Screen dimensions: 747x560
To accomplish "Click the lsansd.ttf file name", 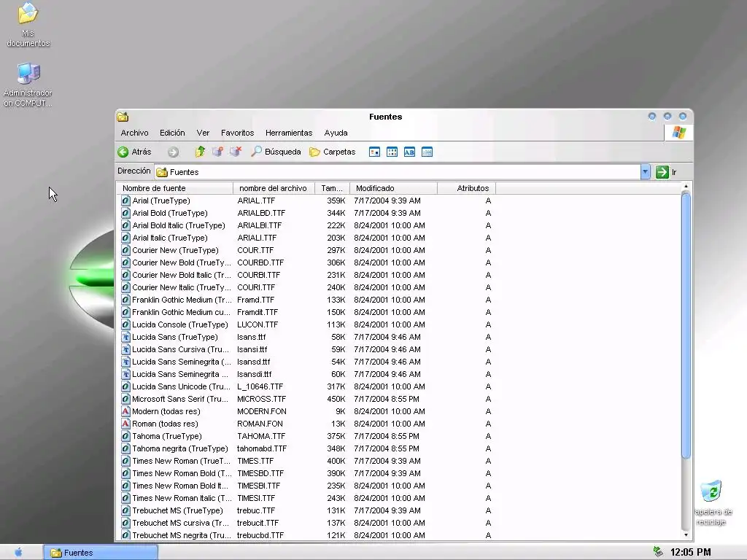I will click(x=253, y=362).
